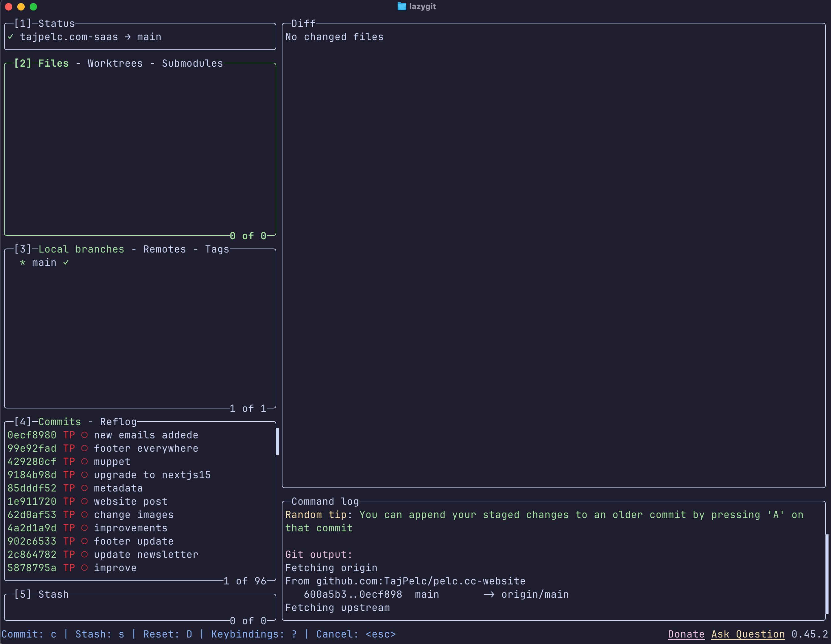This screenshot has height=644, width=831.
Task: Select commit 'metadata'
Action: [x=140, y=488]
